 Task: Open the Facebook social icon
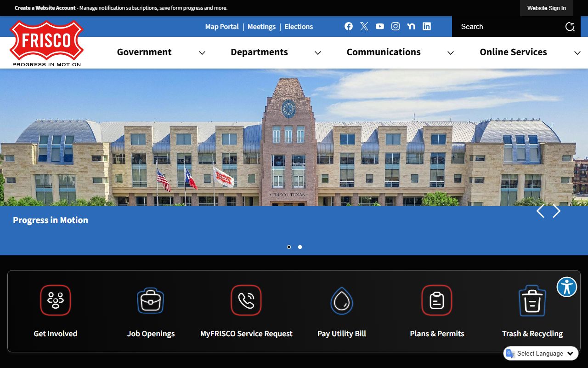pos(349,26)
